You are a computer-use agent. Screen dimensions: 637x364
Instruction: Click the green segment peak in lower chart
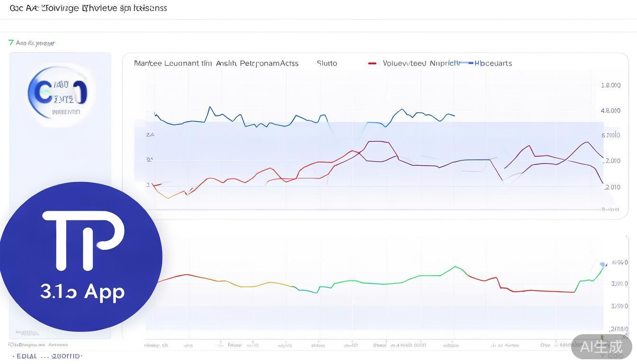[x=455, y=266]
